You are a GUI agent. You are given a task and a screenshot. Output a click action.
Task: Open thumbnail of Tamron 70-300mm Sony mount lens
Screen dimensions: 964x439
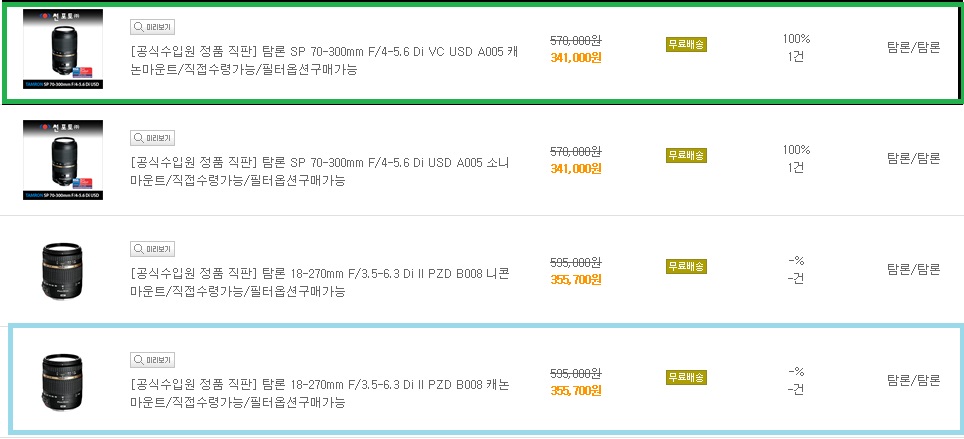click(x=63, y=160)
